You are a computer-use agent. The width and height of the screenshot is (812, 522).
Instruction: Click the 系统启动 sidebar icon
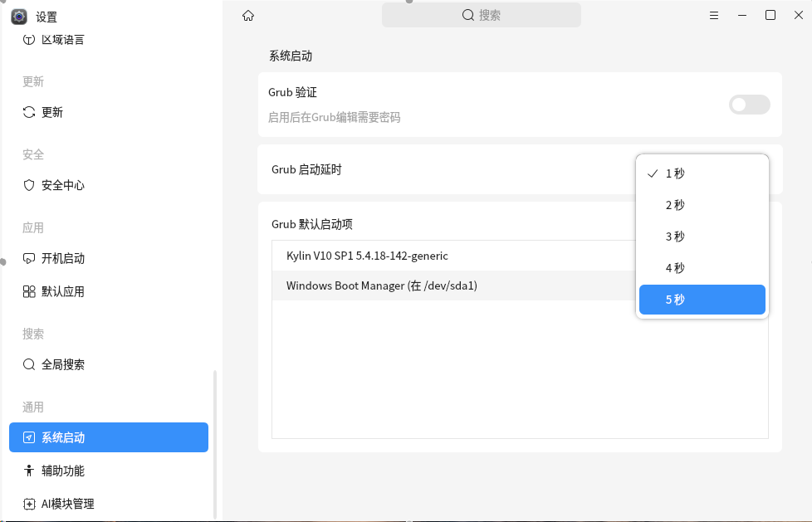point(29,437)
